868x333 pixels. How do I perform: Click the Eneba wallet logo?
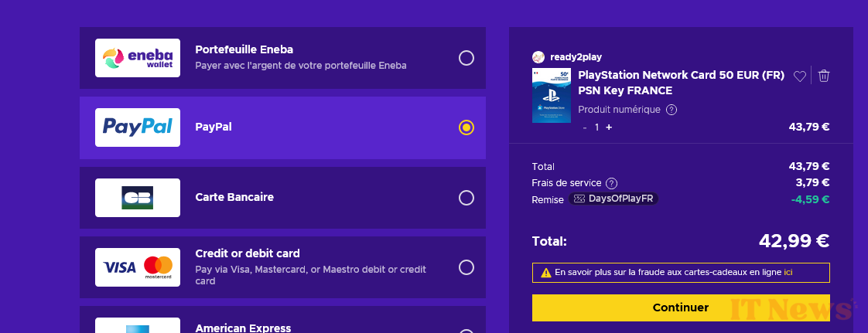tap(138, 58)
